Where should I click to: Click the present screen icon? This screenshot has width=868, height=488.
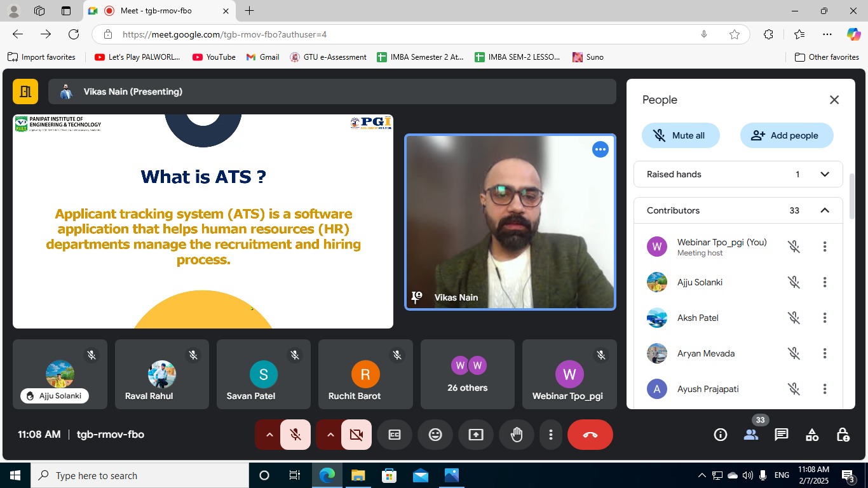[476, 435]
